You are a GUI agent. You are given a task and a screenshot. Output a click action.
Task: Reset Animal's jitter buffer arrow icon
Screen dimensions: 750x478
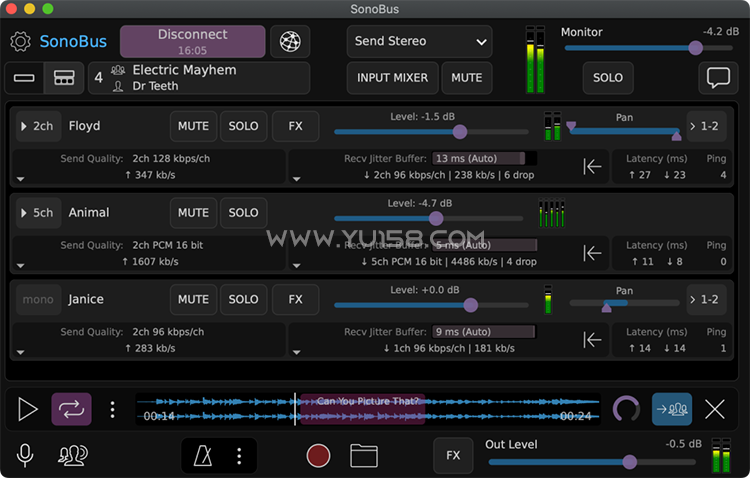point(592,253)
